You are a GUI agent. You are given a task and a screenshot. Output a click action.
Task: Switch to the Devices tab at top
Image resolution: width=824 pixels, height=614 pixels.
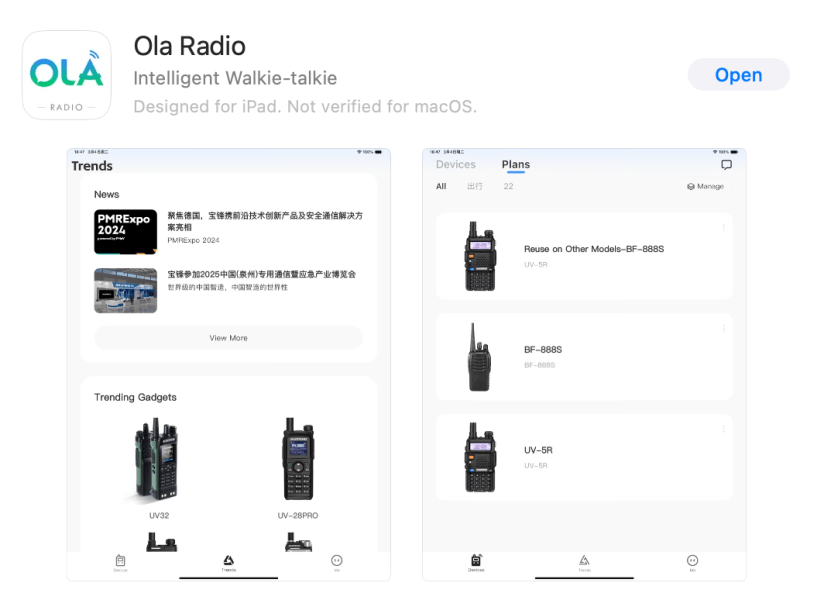pyautogui.click(x=456, y=165)
